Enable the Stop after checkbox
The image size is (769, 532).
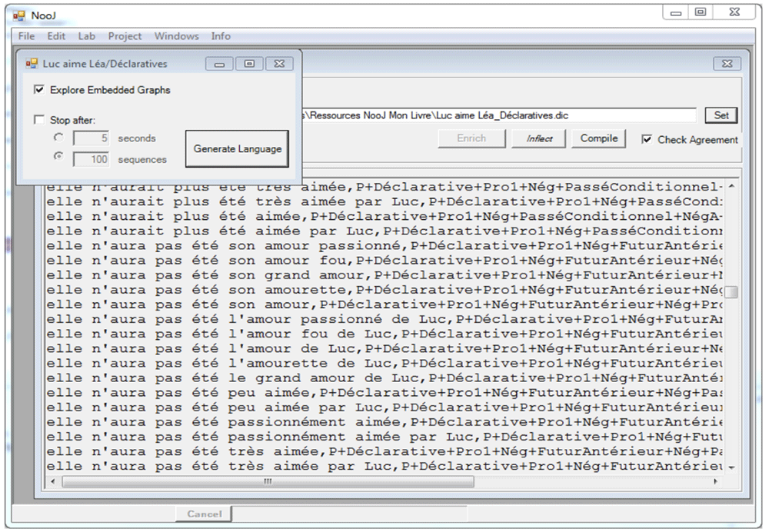[x=38, y=120]
